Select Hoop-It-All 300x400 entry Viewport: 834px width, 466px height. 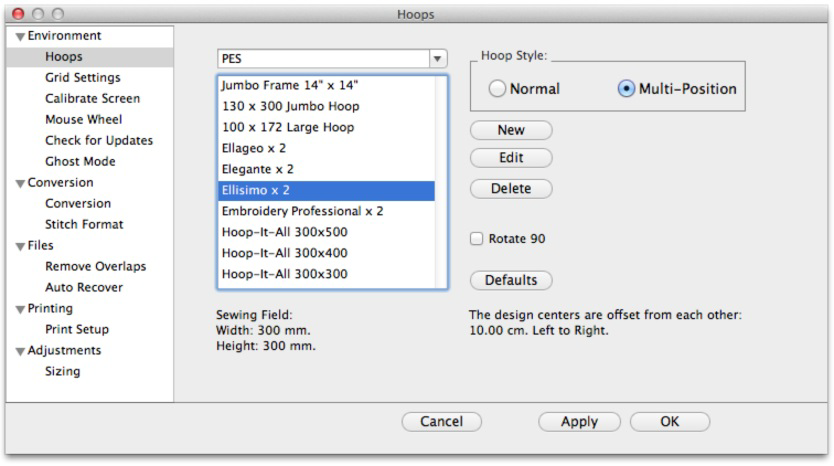click(x=326, y=253)
